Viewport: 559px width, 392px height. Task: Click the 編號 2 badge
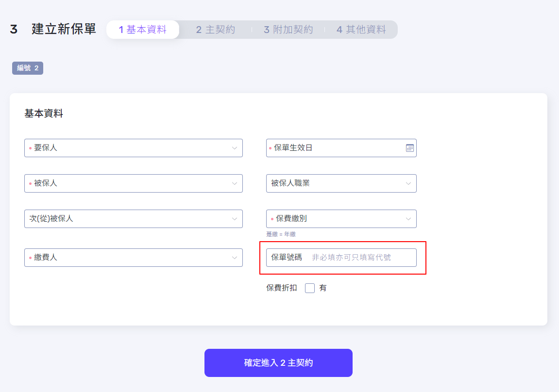28,68
